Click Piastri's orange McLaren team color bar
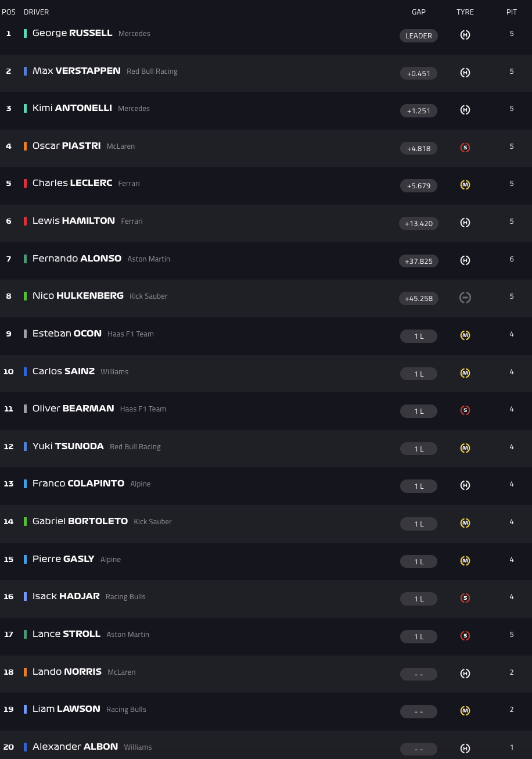Screen dimensions: 532x759 click(25, 146)
